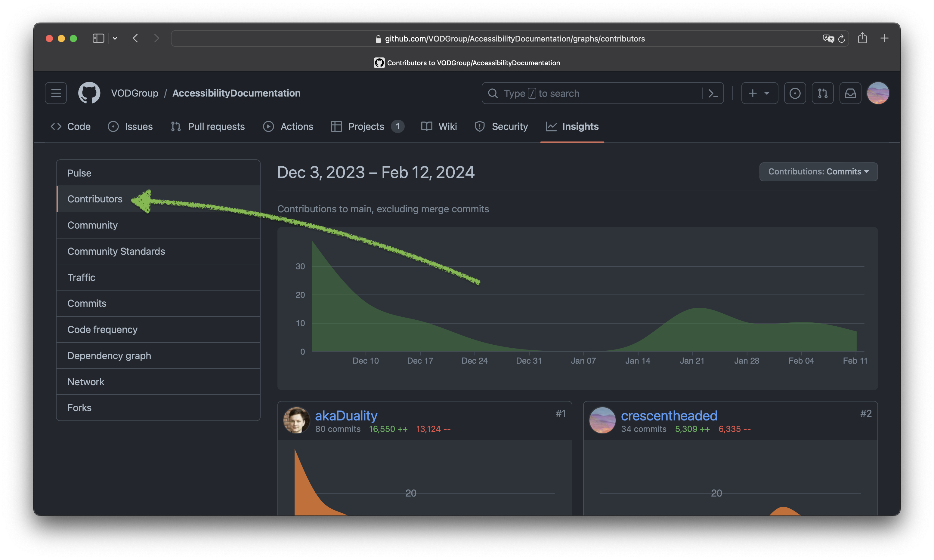Screen dimensions: 934x560
Task: Click the GitHub Octocat logo
Action: click(89, 93)
